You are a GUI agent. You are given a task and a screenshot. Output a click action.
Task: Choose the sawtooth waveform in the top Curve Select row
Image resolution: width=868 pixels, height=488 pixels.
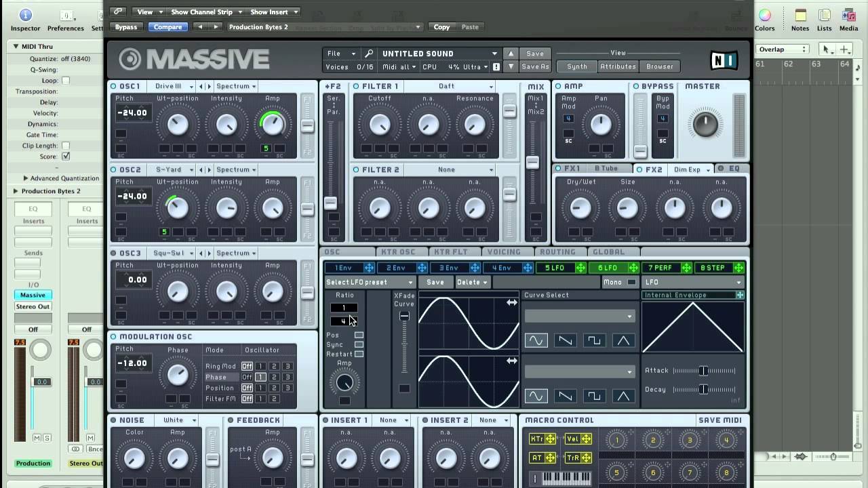click(x=565, y=341)
